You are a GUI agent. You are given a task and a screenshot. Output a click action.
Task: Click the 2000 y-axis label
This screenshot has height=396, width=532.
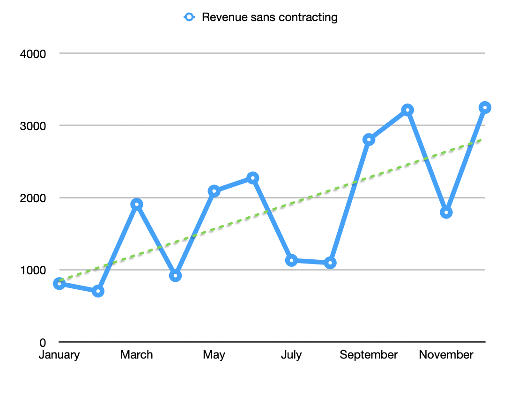tap(33, 198)
